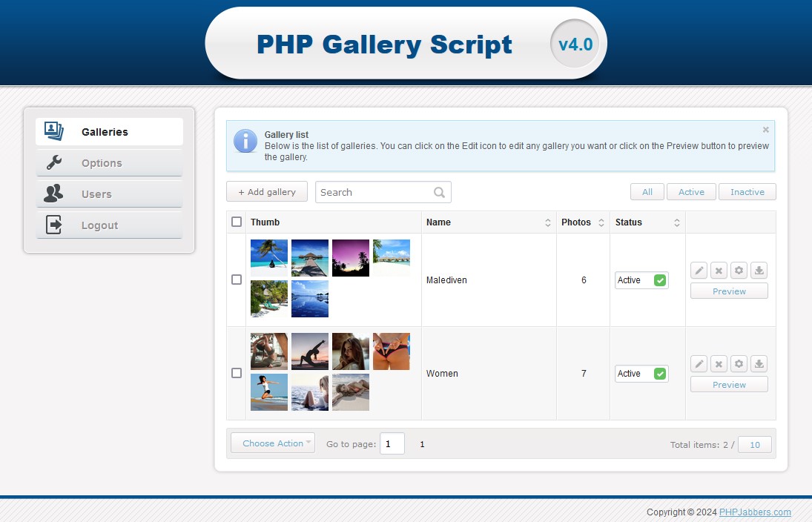Open the Choose Action dropdown

click(x=273, y=443)
